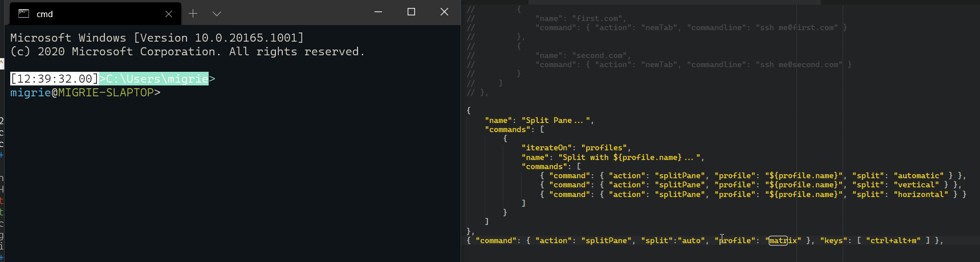Image resolution: width=980 pixels, height=262 pixels.
Task: Click commented "ssh me@first.com" commandline text
Action: pos(796,27)
